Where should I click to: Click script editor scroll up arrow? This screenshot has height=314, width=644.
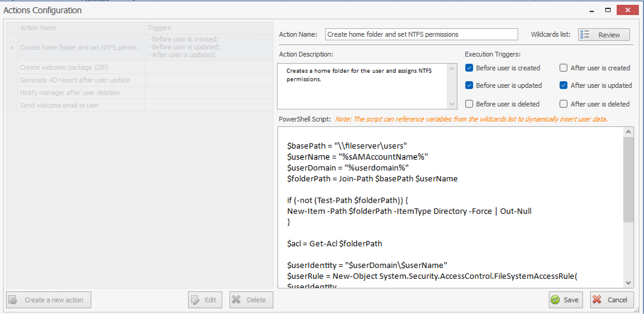[x=628, y=132]
